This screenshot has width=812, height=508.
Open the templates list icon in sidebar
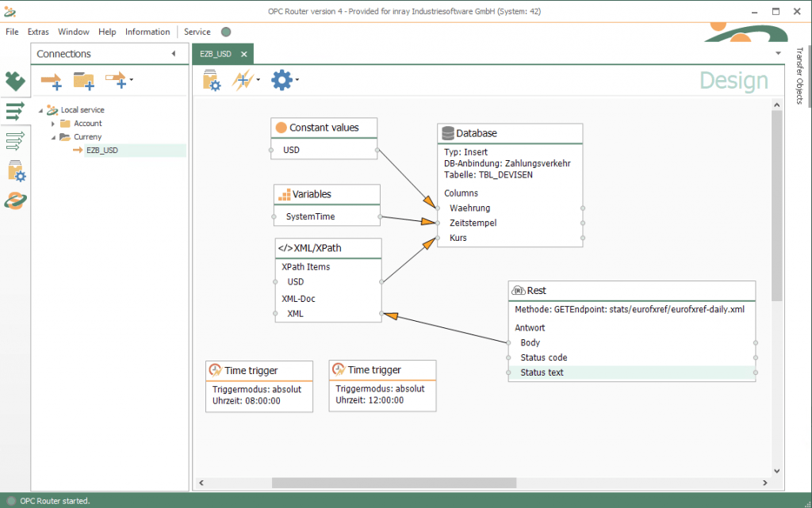click(15, 140)
